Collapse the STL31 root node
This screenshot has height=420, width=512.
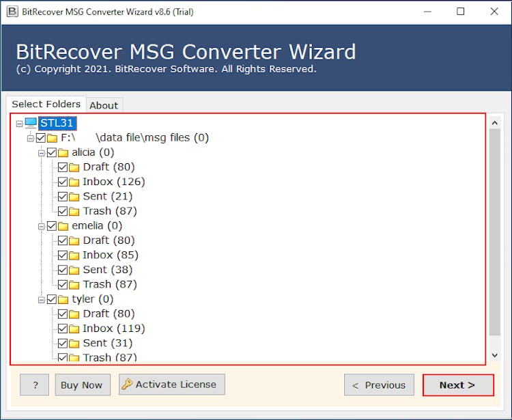(19, 124)
